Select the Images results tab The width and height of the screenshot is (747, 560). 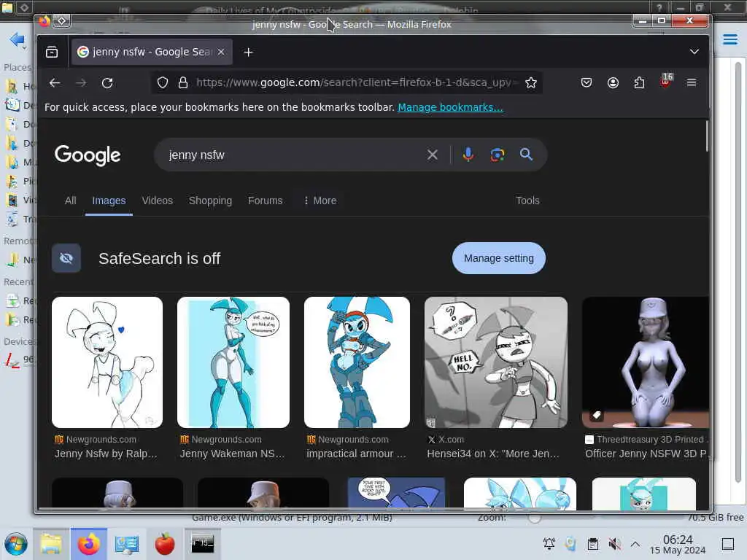tap(109, 201)
